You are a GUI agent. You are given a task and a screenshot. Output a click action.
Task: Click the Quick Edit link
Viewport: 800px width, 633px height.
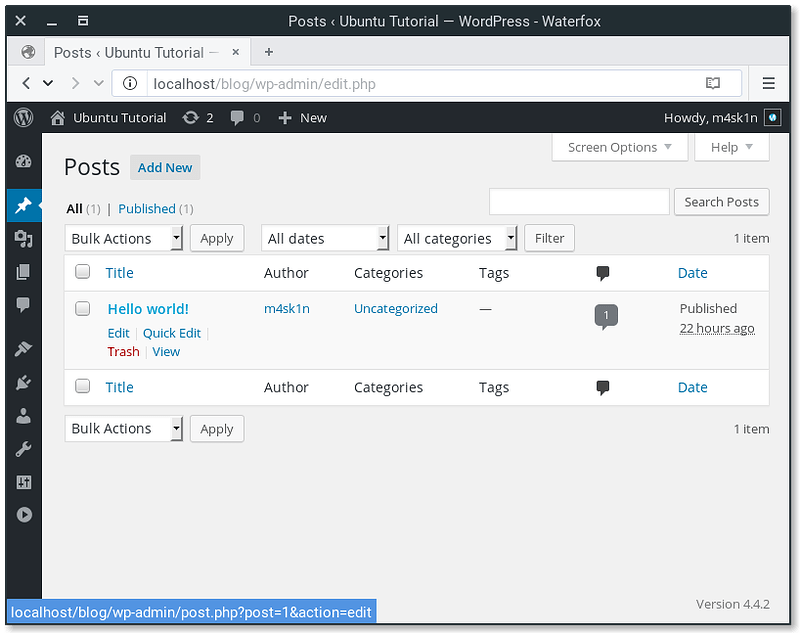(171, 333)
